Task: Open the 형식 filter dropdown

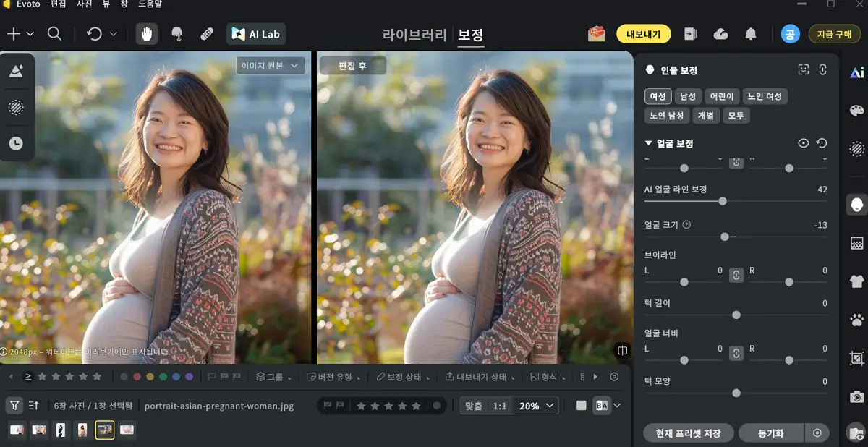Action: (548, 377)
